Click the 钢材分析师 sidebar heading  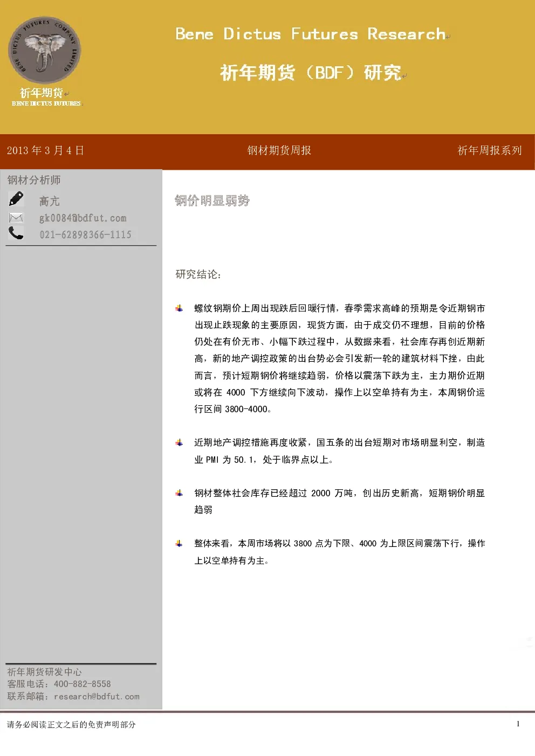tap(34, 180)
